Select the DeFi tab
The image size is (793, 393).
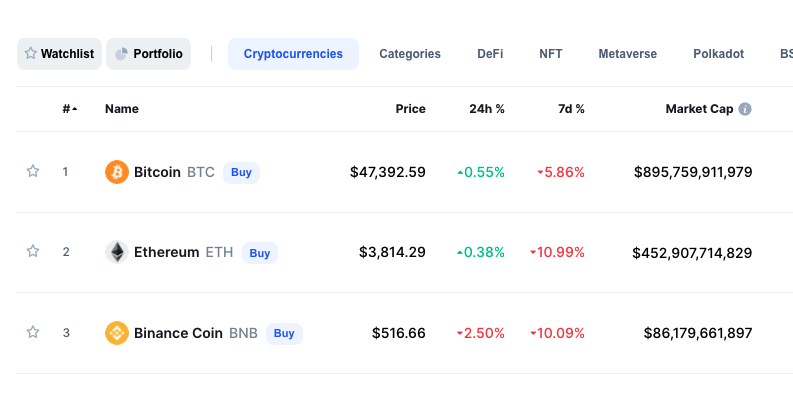coord(490,54)
